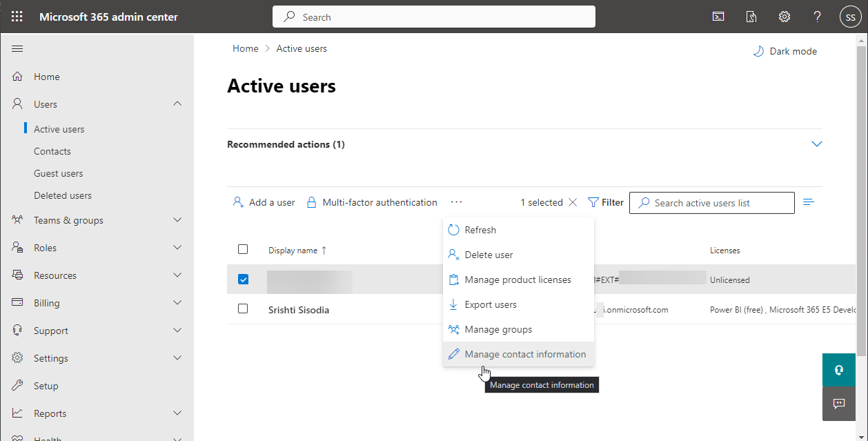This screenshot has width=868, height=441.
Task: Uncheck the selected unlicensed user checkbox
Action: tap(243, 280)
